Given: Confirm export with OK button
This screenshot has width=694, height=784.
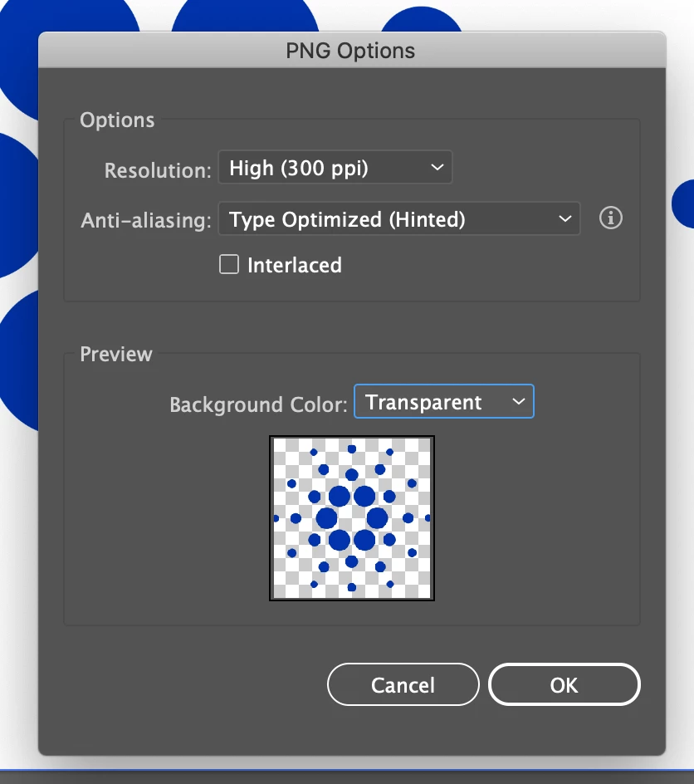Looking at the screenshot, I should [564, 684].
